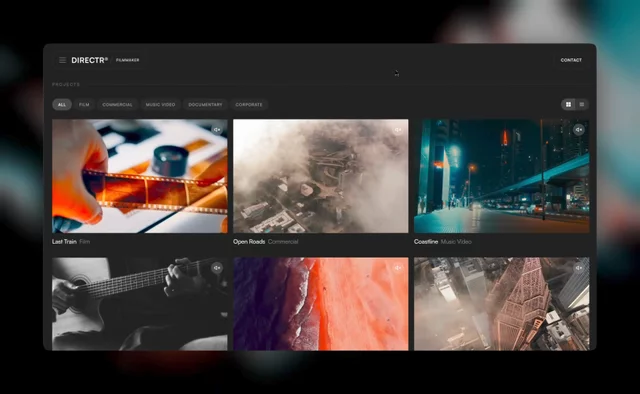The height and width of the screenshot is (394, 640).
Task: Filter projects by DOCUMENTARY
Action: 205,105
